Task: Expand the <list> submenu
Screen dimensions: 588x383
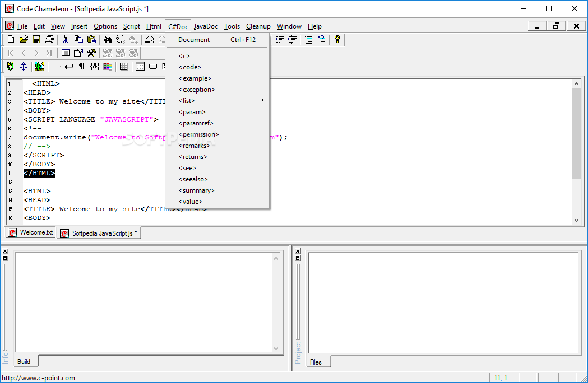Action: [x=217, y=101]
